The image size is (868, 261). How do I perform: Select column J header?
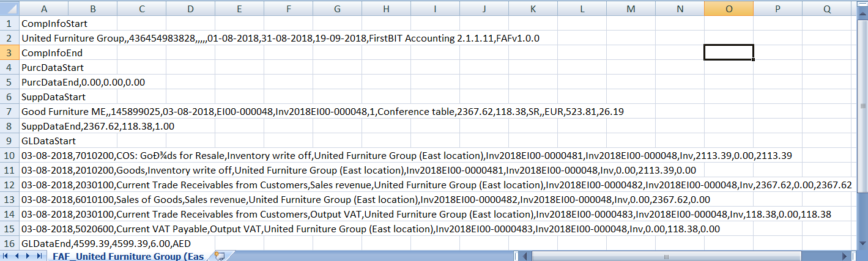(484, 9)
